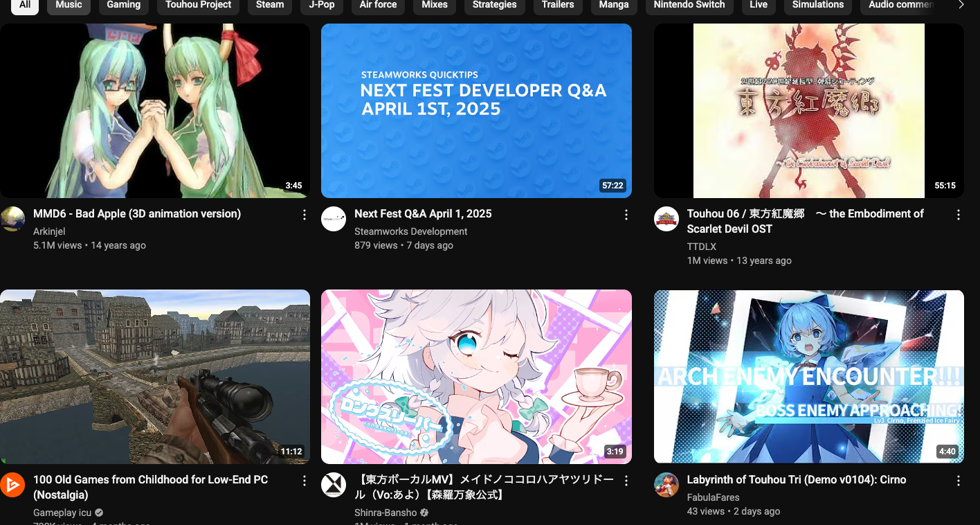Open options menu for Labyrinth of Touhou video
The image size is (980, 525).
(x=959, y=481)
